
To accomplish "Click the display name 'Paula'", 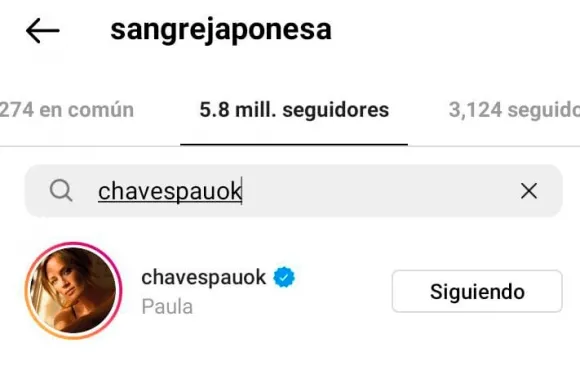I will click(167, 307).
